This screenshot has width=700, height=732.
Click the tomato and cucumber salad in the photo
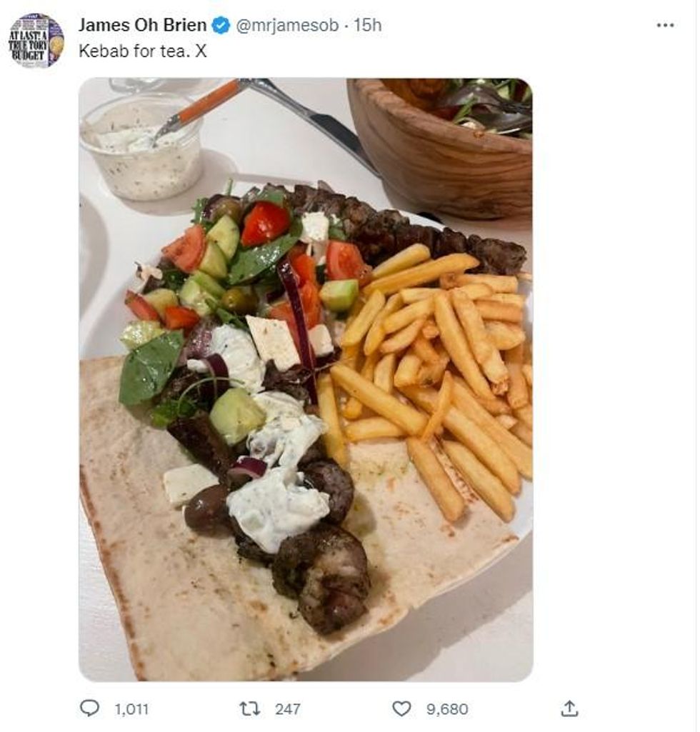[243, 264]
